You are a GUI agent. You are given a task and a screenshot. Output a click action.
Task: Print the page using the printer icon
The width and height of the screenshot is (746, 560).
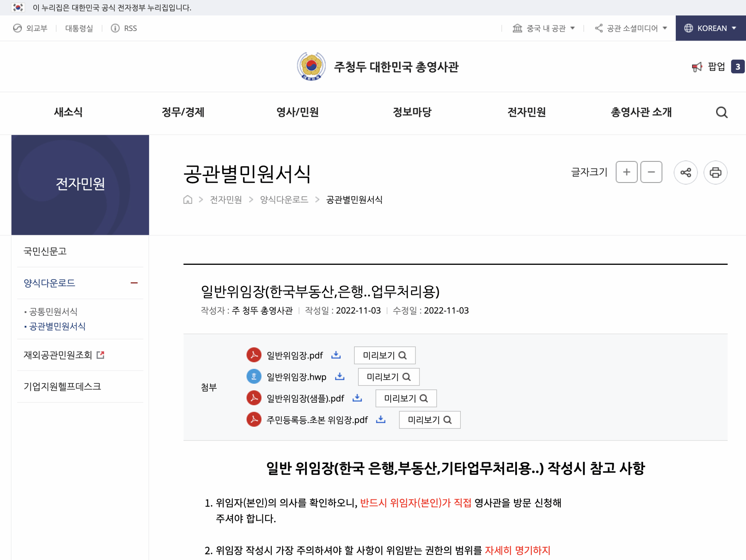point(716,172)
